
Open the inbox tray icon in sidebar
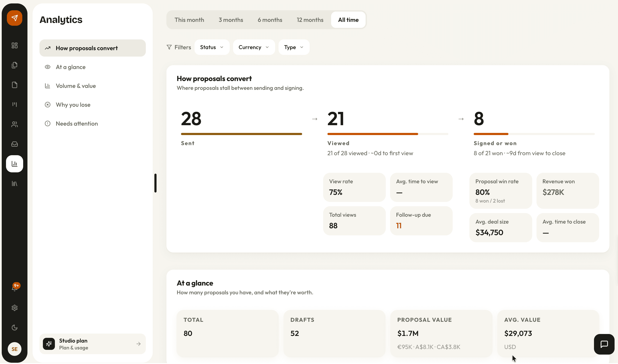pos(15,144)
